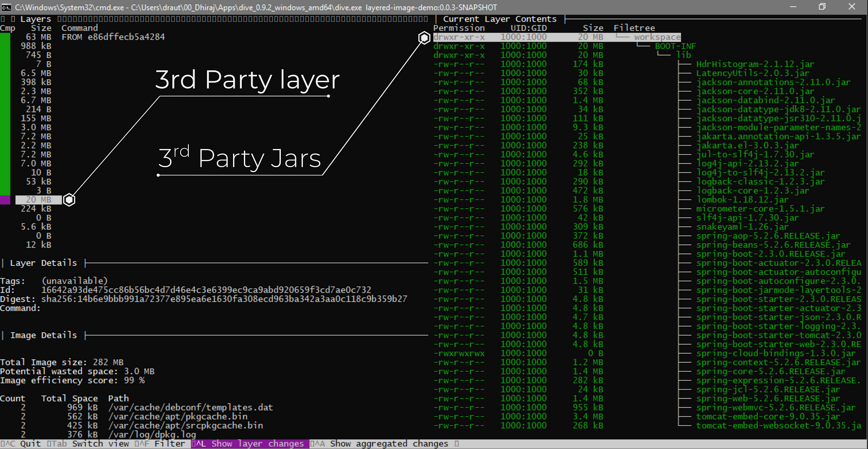This screenshot has height=449, width=868.
Task: Click the layer Id hash value
Action: point(206,290)
